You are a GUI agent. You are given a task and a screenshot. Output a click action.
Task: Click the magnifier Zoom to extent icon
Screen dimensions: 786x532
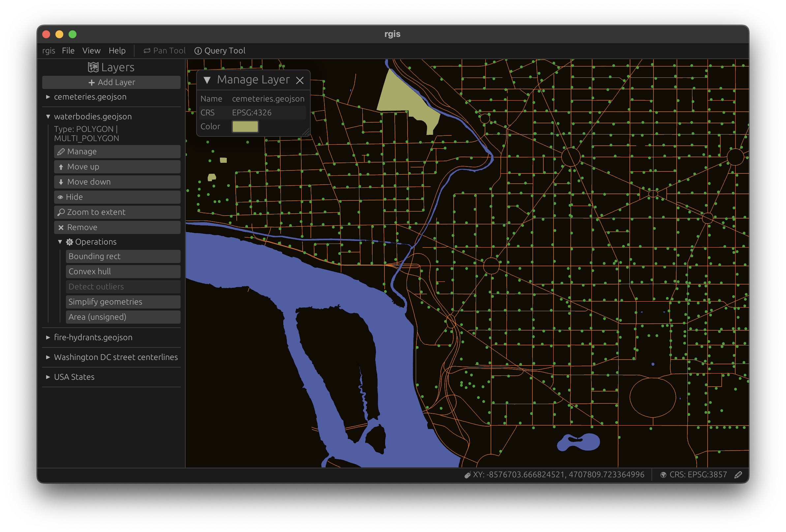pyautogui.click(x=61, y=212)
